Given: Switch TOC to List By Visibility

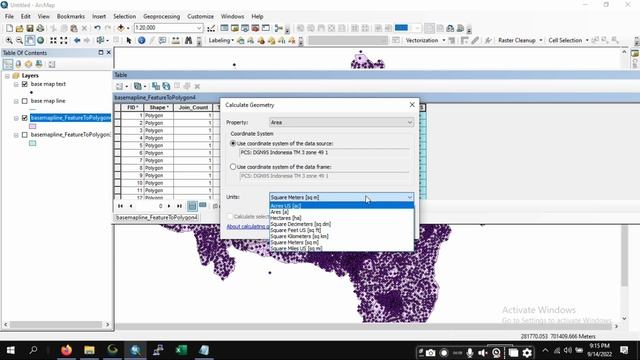Looking at the screenshot, I should coord(29,64).
